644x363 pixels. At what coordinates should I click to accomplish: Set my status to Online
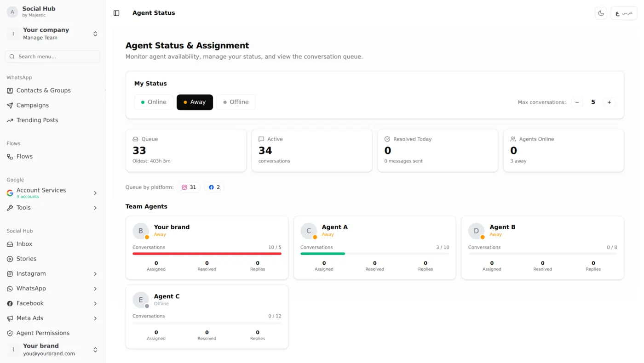pyautogui.click(x=154, y=102)
